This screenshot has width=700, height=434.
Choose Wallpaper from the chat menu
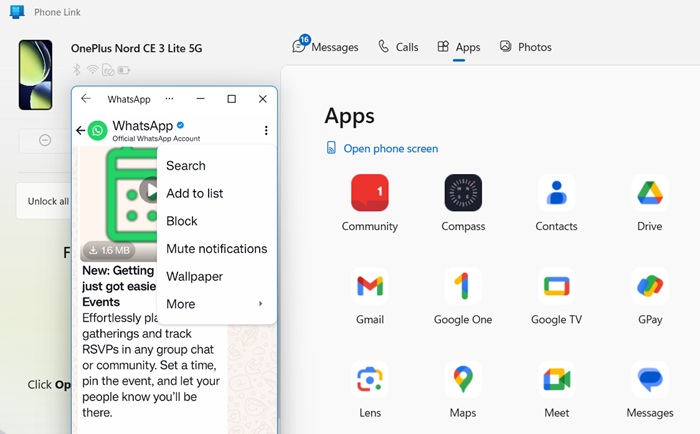[217, 276]
